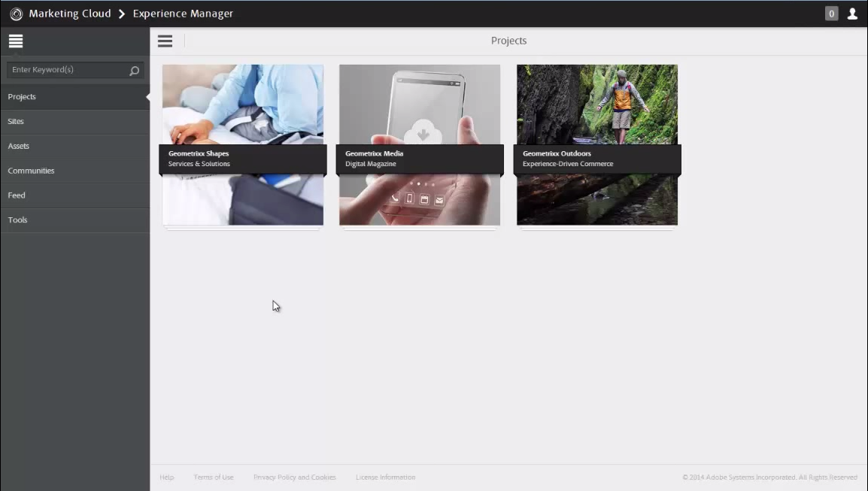Viewport: 868px width, 491px height.
Task: Click the Experience Manager breadcrumb link
Action: (183, 14)
